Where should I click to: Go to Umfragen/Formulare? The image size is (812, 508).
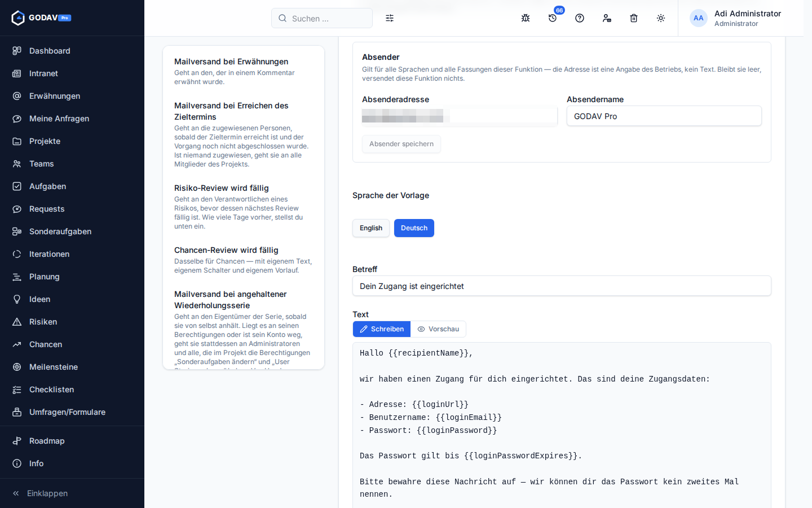click(72, 412)
